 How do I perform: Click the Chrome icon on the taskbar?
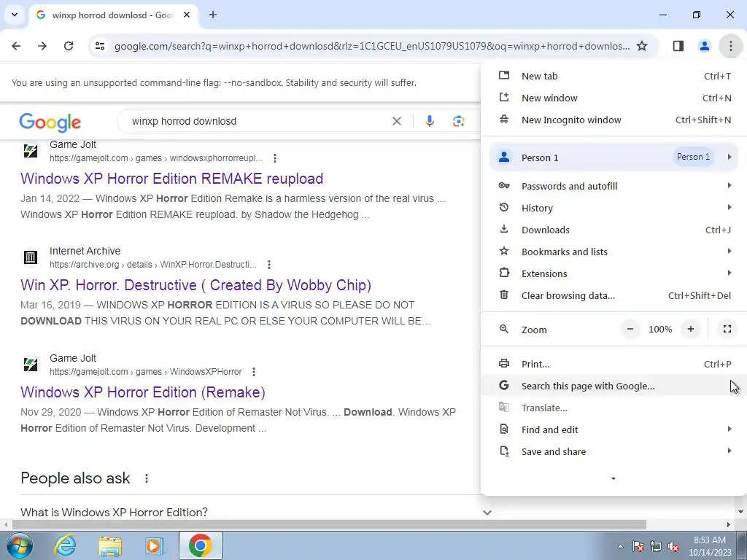point(200,545)
